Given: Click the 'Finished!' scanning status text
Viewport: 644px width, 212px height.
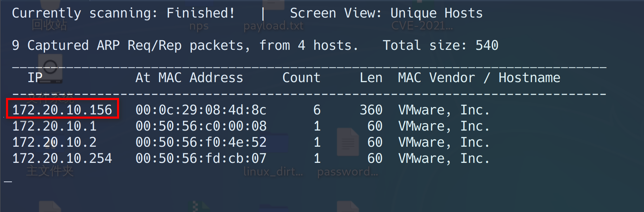Looking at the screenshot, I should (201, 13).
